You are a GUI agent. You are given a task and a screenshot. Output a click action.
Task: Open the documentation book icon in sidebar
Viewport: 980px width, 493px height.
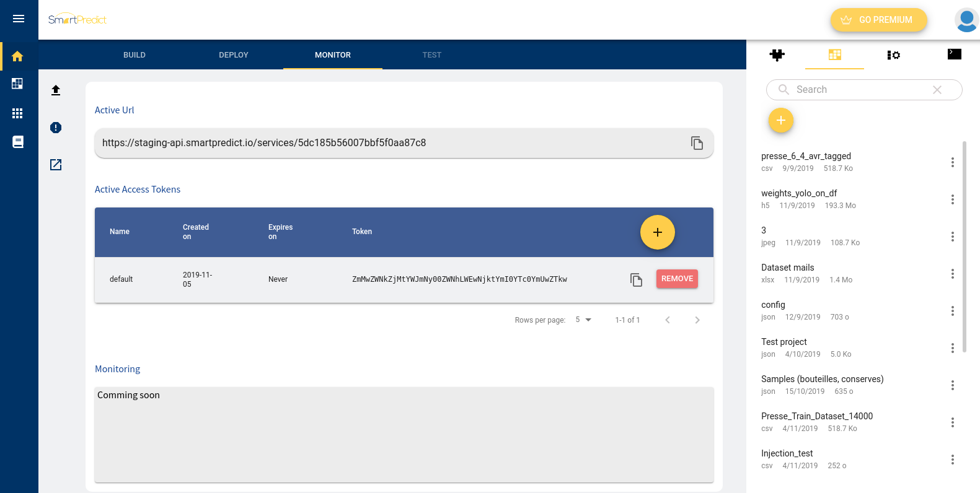click(18, 142)
